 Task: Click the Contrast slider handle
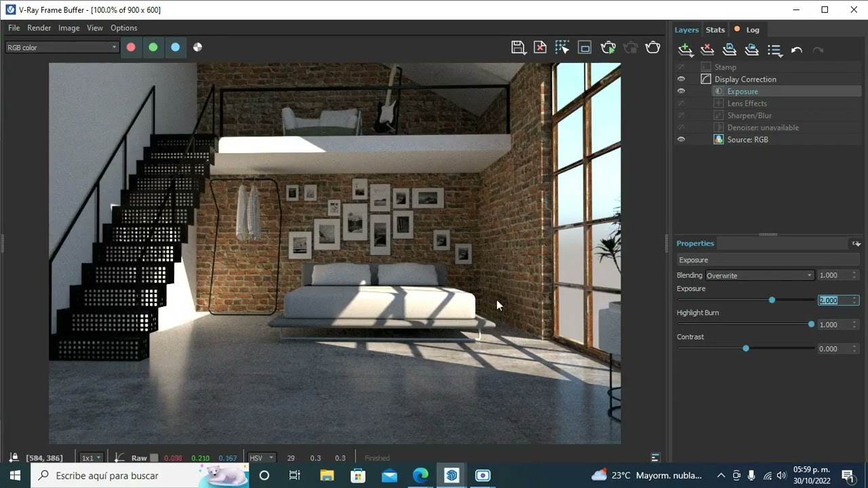[x=746, y=349]
